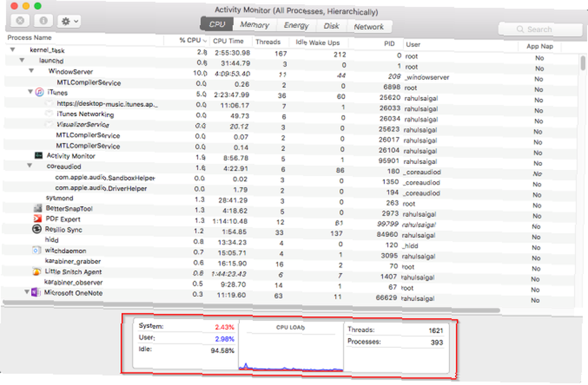Switch to the Network tab
The height and width of the screenshot is (385, 588).
pos(369,26)
